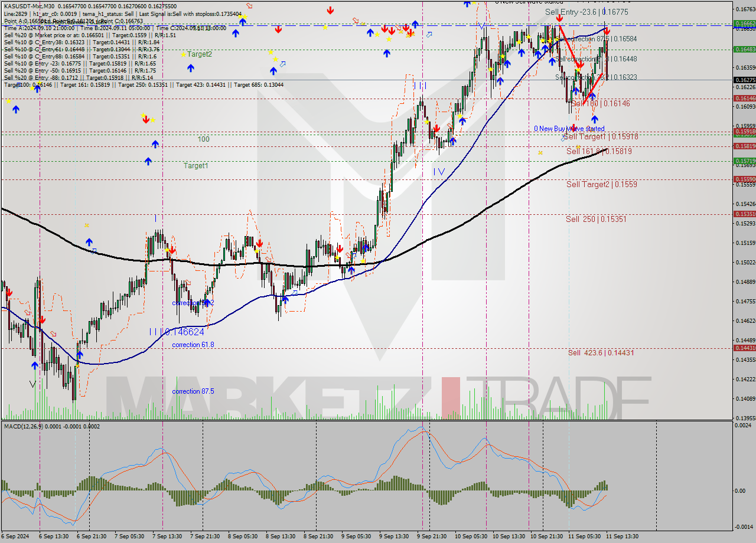
Task: Click the 'Target 685: 0.13044' text
Action: tap(259, 85)
